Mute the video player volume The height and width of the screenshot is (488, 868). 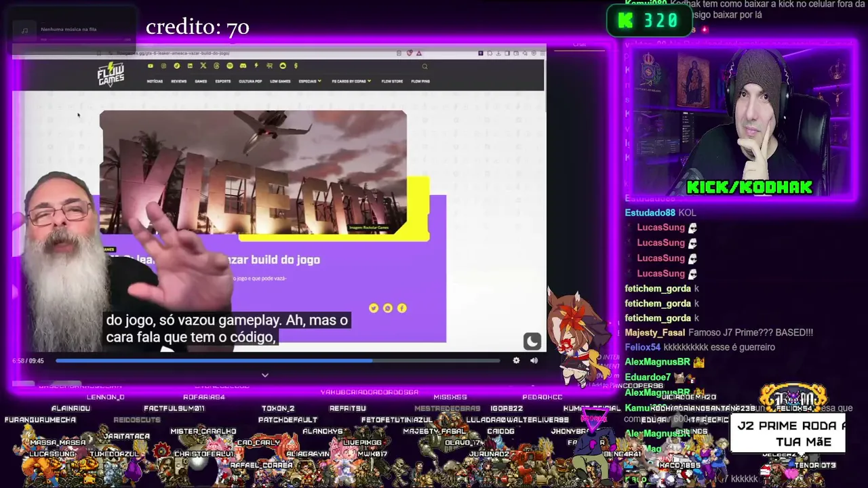534,361
